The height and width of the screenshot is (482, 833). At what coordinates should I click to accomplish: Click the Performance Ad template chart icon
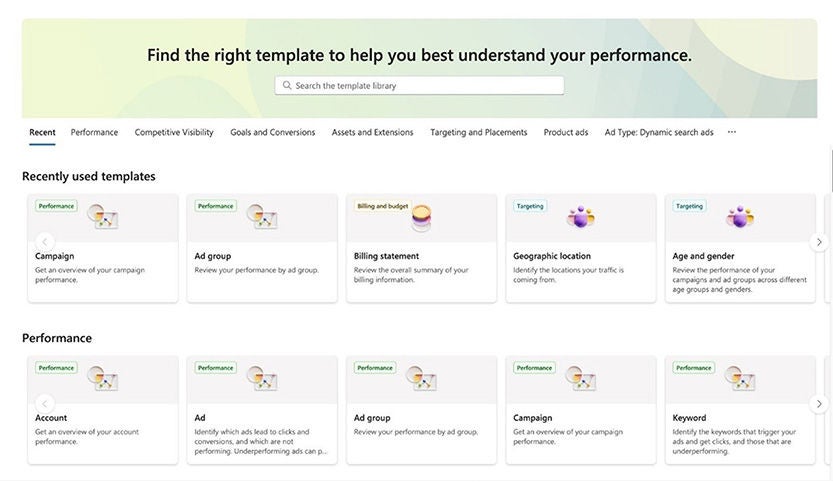(x=262, y=378)
